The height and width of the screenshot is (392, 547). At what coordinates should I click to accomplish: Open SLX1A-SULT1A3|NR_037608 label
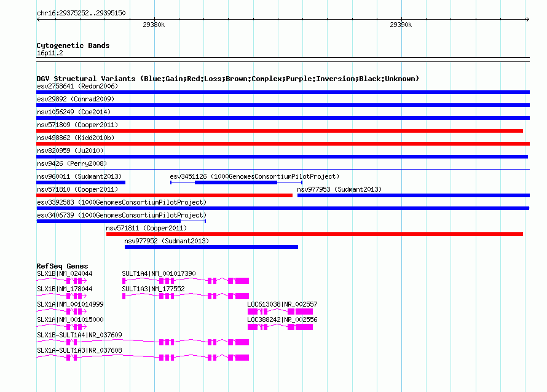coord(79,350)
